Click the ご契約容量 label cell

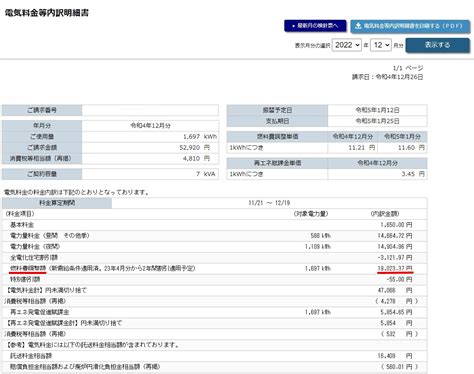[42, 174]
